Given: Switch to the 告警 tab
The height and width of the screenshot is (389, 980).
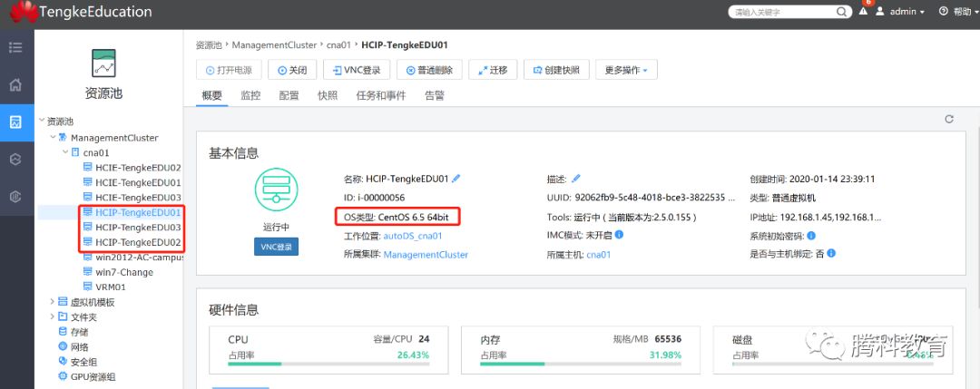Looking at the screenshot, I should point(435,95).
